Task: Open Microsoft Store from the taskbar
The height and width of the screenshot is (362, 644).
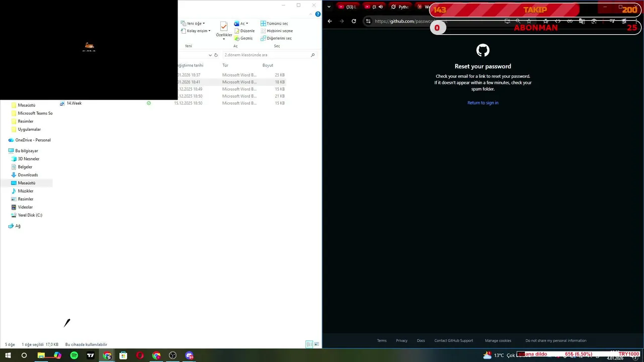Action: click(x=123, y=355)
